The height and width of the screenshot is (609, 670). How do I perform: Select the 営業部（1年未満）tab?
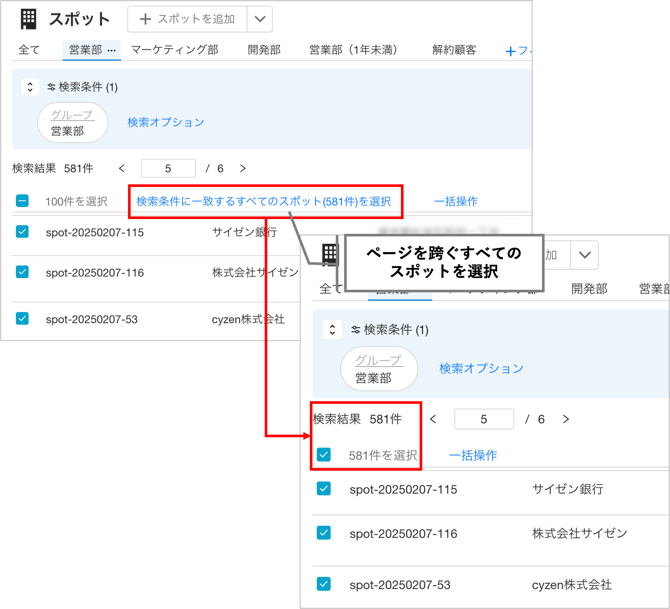click(353, 50)
